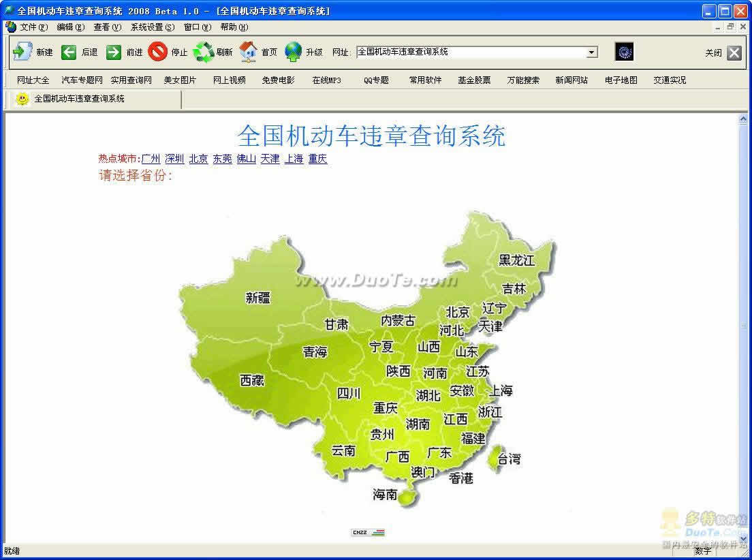Go forward with the 前进 arrow icon

click(x=114, y=52)
